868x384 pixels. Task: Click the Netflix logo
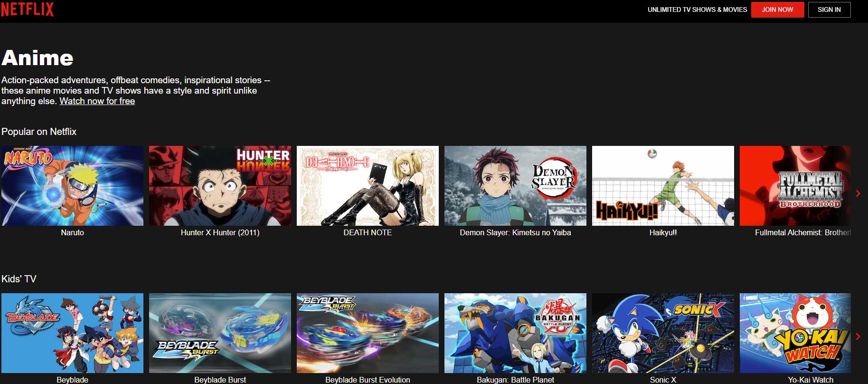pyautogui.click(x=27, y=10)
